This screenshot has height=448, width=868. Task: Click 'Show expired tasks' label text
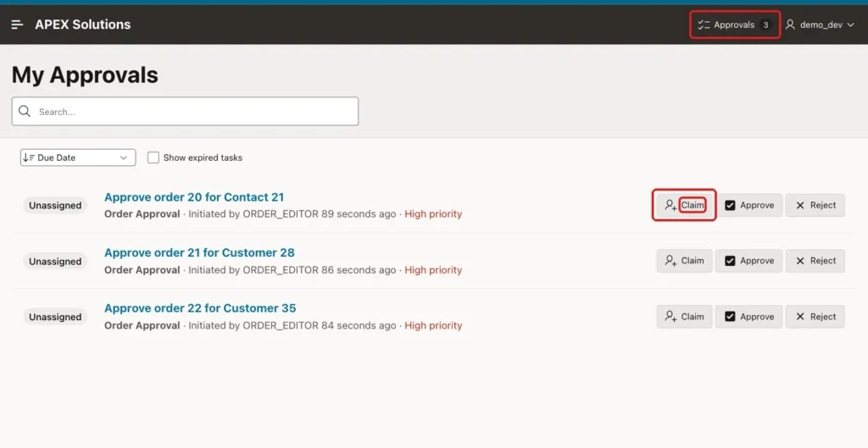pyautogui.click(x=203, y=158)
